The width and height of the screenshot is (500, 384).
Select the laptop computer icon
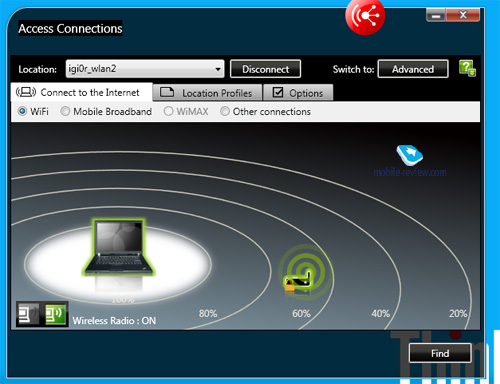[x=118, y=248]
